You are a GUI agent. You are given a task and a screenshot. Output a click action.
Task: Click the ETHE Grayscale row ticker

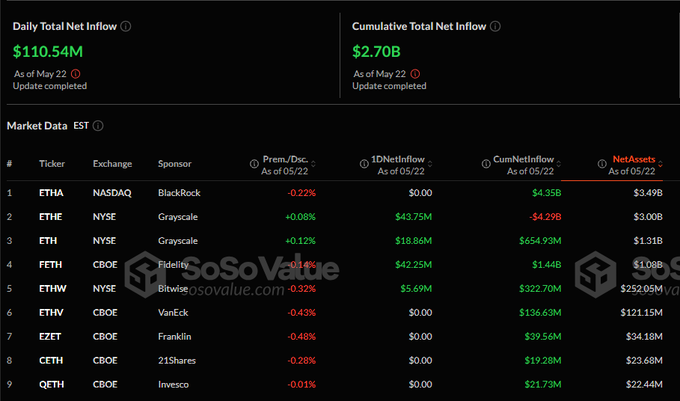click(x=52, y=216)
